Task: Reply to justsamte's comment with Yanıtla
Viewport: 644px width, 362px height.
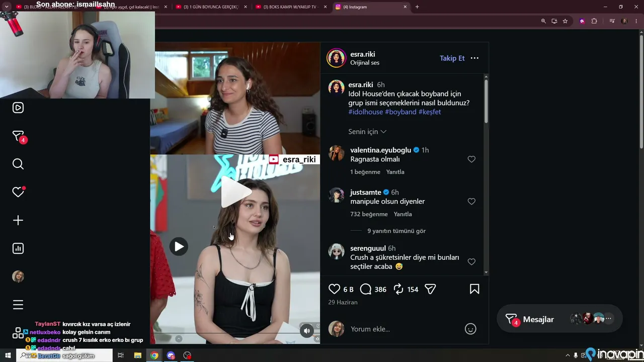Action: click(403, 214)
